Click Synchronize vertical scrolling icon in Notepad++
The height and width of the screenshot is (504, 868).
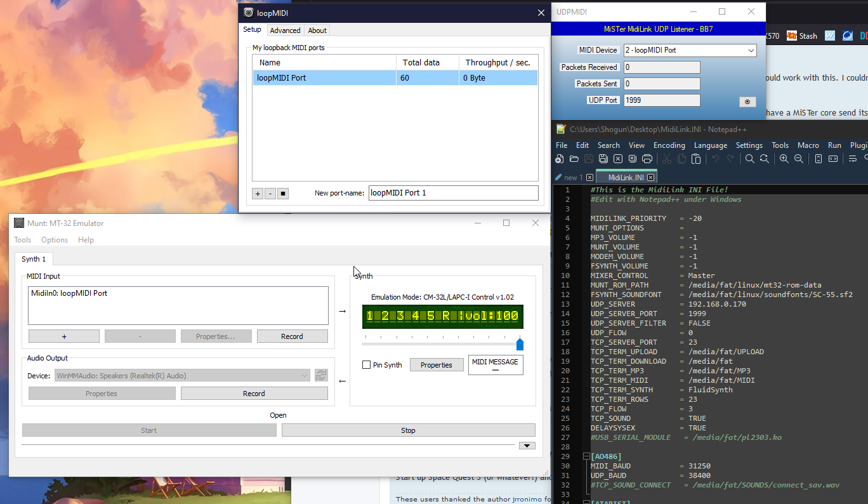(819, 159)
